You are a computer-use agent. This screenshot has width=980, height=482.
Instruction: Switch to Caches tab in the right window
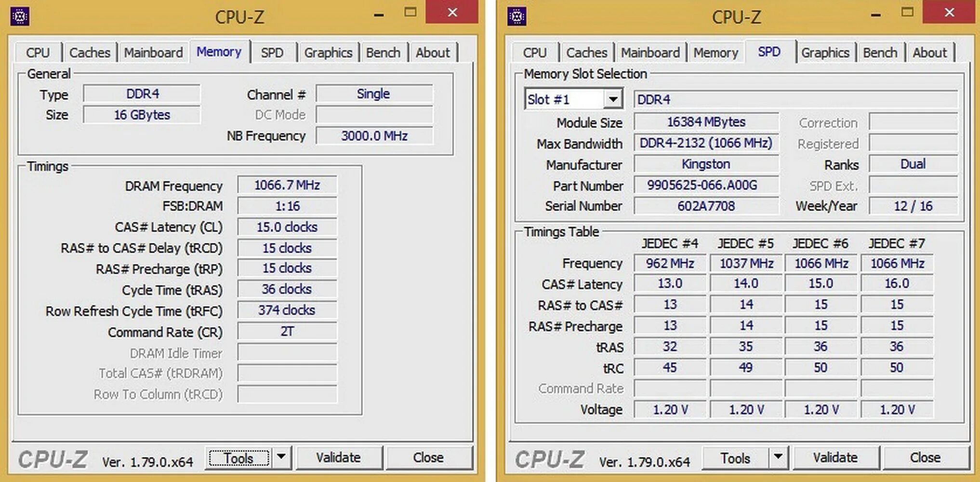coord(587,53)
